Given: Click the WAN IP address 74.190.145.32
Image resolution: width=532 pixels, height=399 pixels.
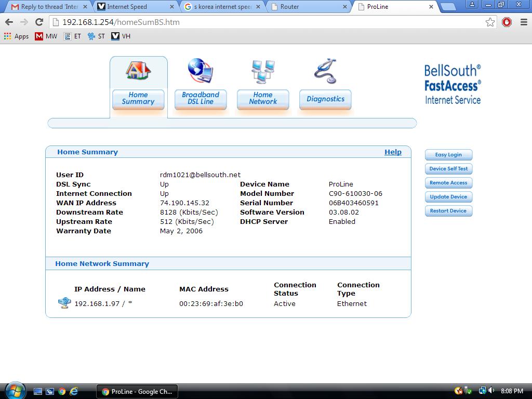Looking at the screenshot, I should click(184, 203).
